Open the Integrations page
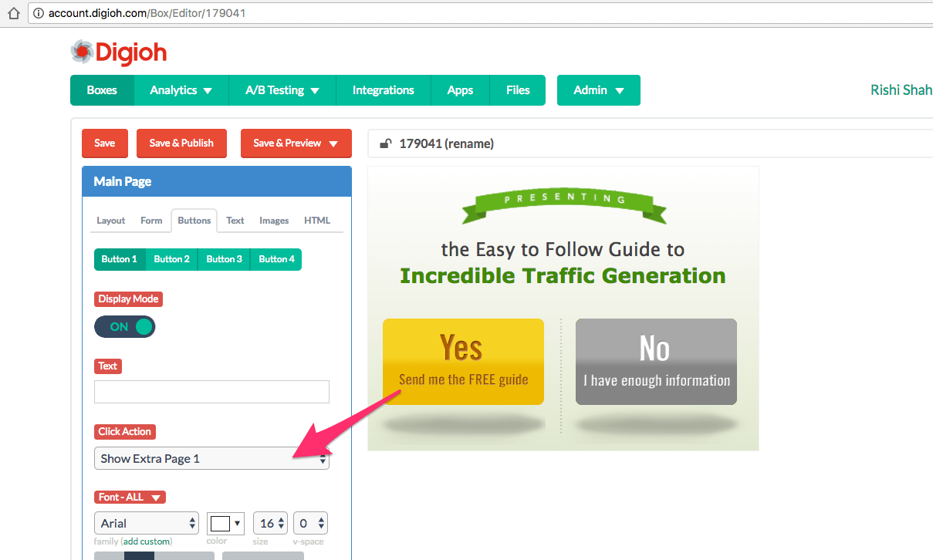 point(384,90)
